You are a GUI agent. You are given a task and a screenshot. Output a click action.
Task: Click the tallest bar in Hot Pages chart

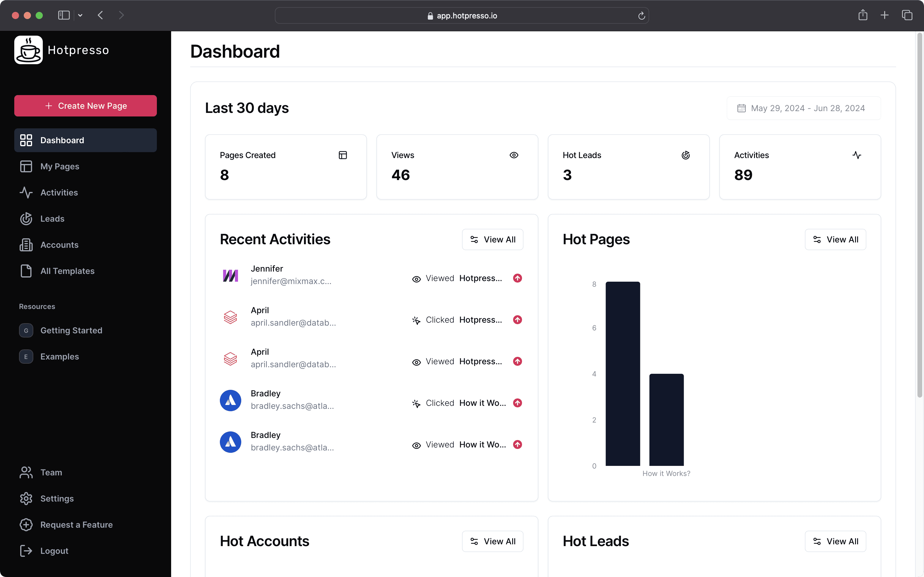point(623,373)
